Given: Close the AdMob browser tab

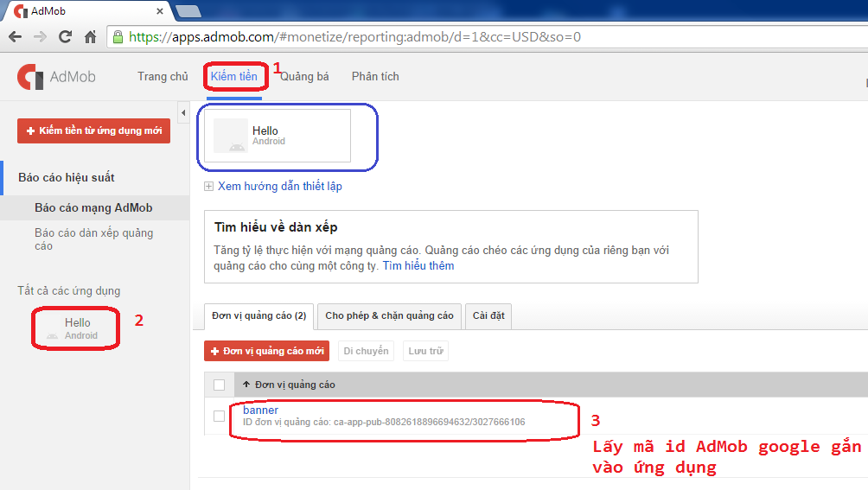Looking at the screenshot, I should pyautogui.click(x=159, y=11).
